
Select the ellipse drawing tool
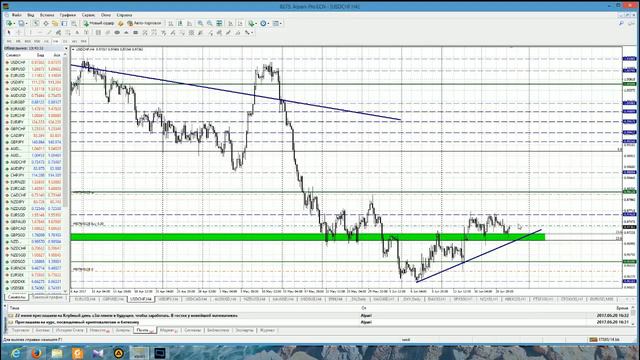(118, 32)
